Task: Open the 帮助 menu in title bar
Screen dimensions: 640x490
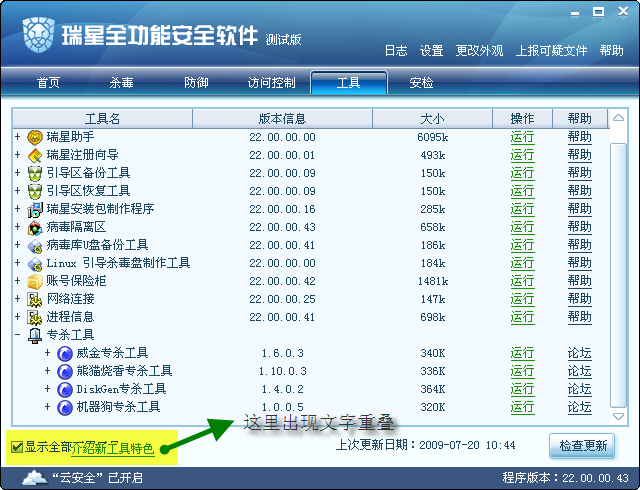Action: [611, 51]
